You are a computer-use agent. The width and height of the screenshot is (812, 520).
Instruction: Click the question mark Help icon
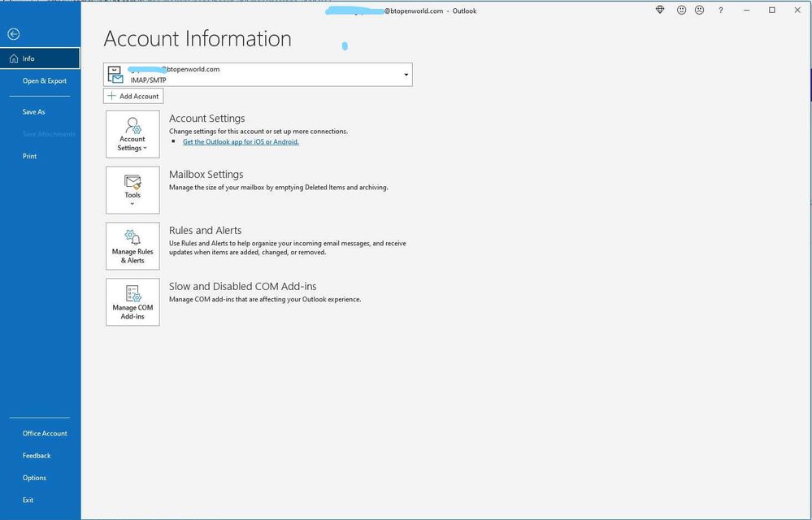pos(721,10)
